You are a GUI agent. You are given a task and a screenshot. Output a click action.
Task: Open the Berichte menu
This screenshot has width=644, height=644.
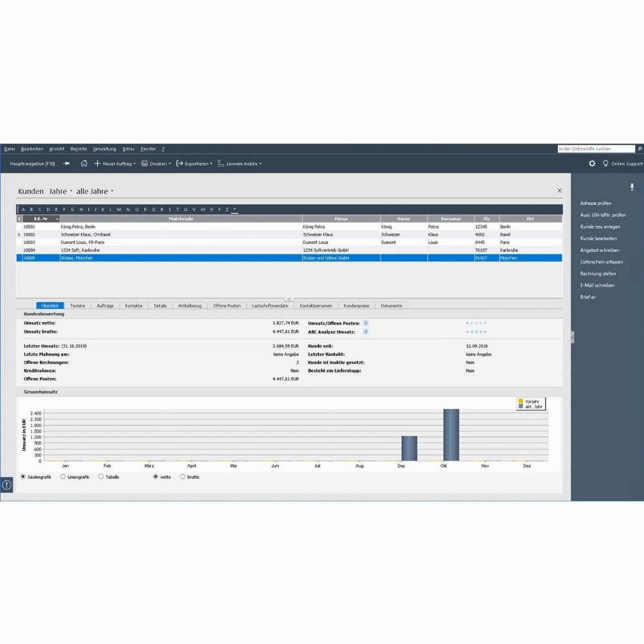pyautogui.click(x=79, y=149)
